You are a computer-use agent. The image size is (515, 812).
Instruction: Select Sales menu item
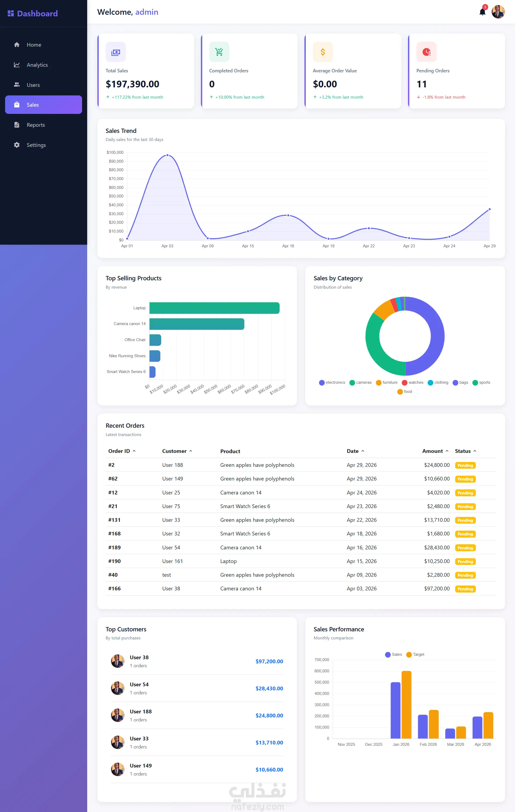click(43, 105)
